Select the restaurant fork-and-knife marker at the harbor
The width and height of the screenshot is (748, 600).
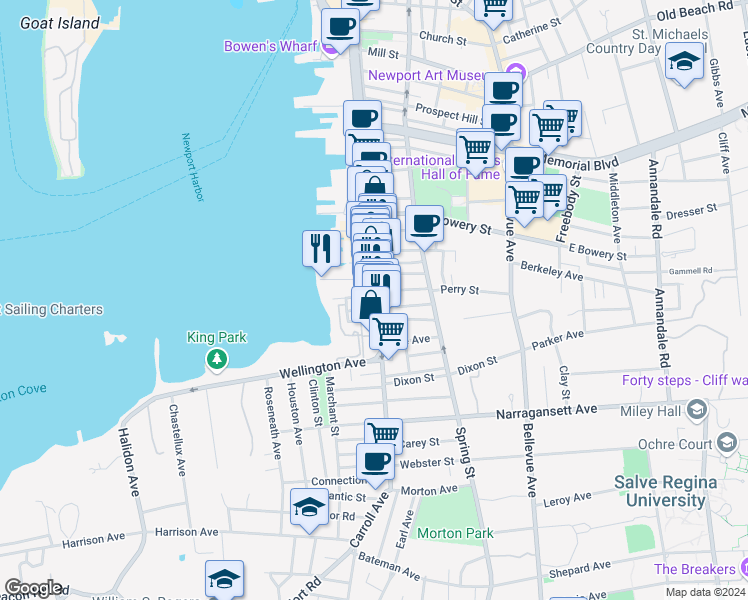(x=322, y=251)
